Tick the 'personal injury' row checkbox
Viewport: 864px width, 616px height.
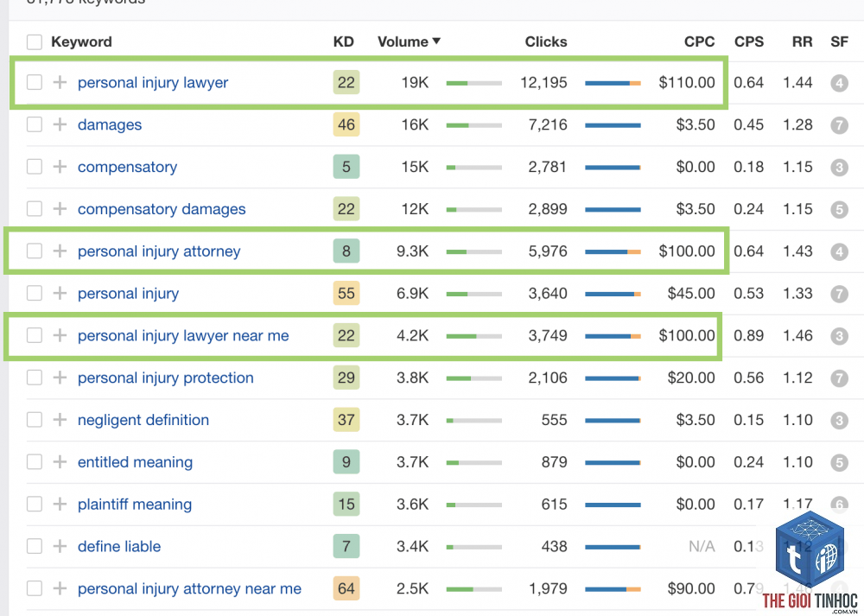(x=35, y=293)
